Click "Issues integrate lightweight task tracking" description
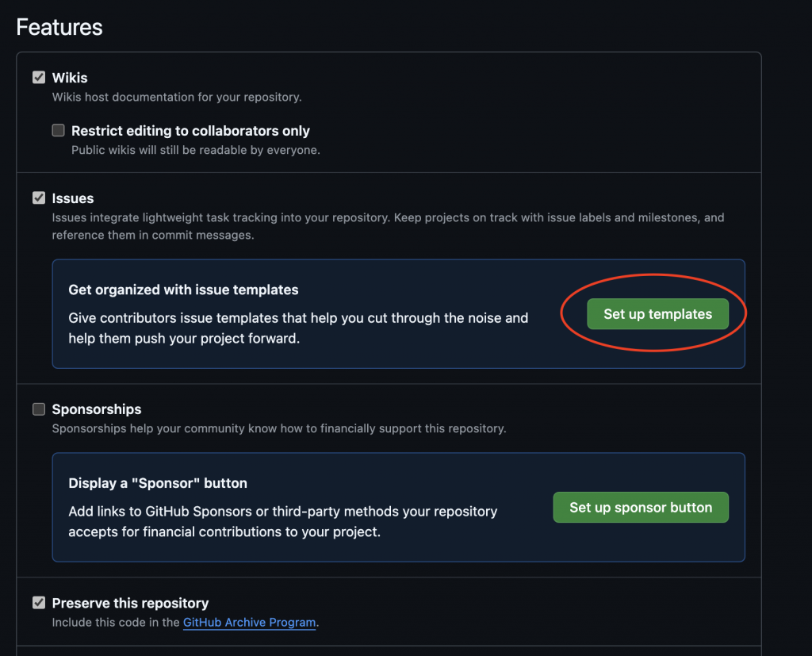Image resolution: width=812 pixels, height=656 pixels. [x=388, y=217]
